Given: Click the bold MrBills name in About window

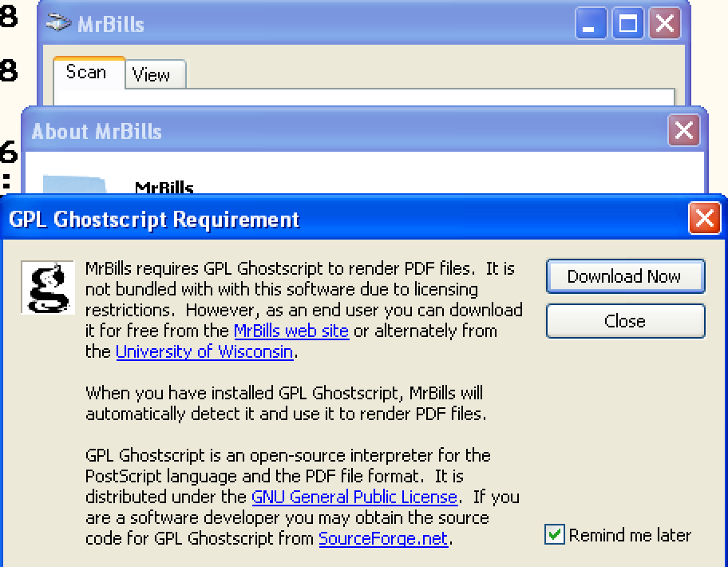Looking at the screenshot, I should click(164, 187).
